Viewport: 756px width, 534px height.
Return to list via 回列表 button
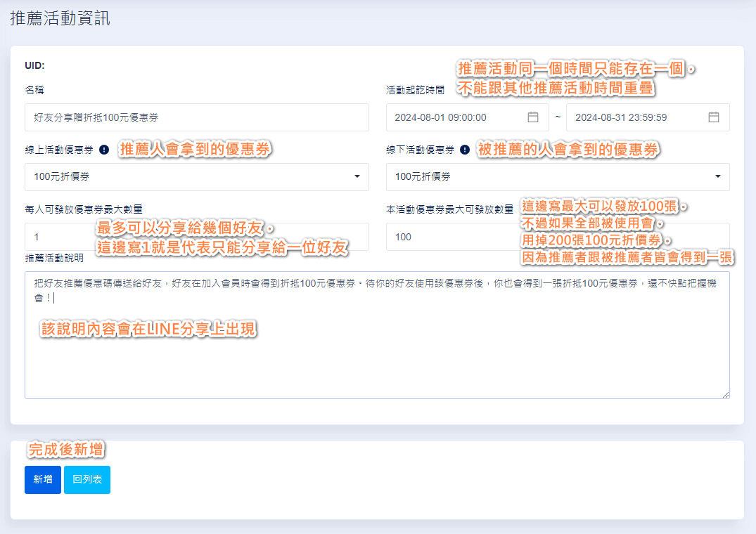pyautogui.click(x=87, y=480)
